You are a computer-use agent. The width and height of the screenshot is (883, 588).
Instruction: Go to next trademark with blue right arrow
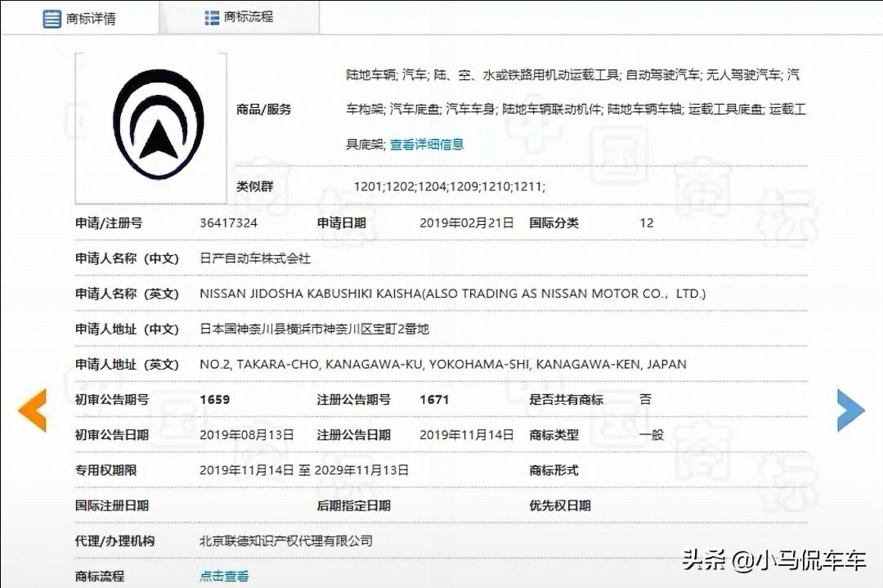[850, 410]
